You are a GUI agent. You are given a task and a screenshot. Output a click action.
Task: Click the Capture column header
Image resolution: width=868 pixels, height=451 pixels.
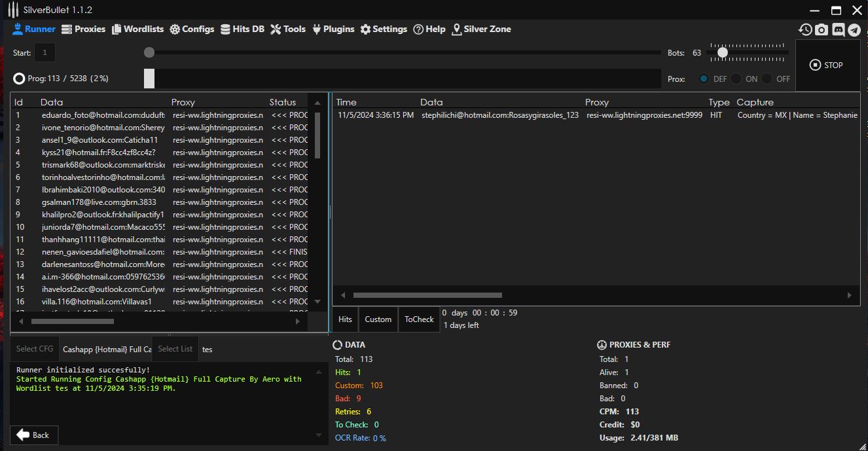[x=755, y=102]
